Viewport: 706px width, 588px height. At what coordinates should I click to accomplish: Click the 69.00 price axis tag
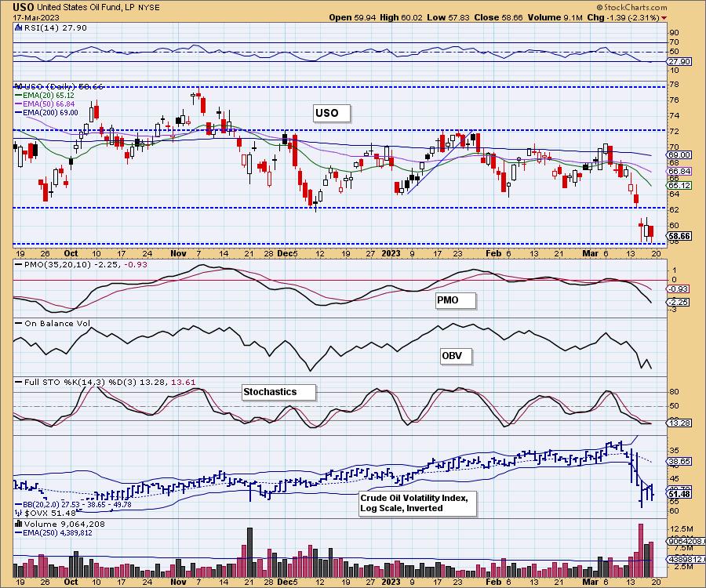679,154
